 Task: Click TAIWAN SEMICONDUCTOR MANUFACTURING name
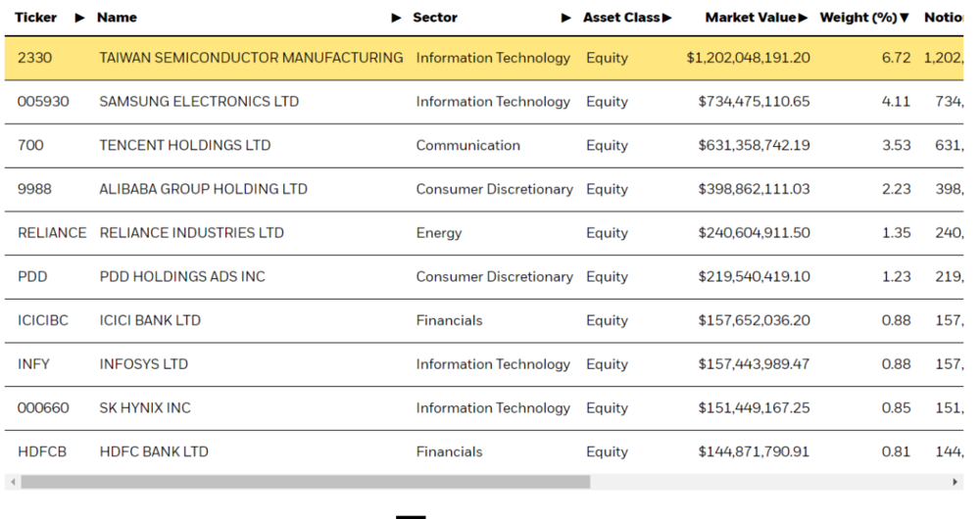click(251, 58)
